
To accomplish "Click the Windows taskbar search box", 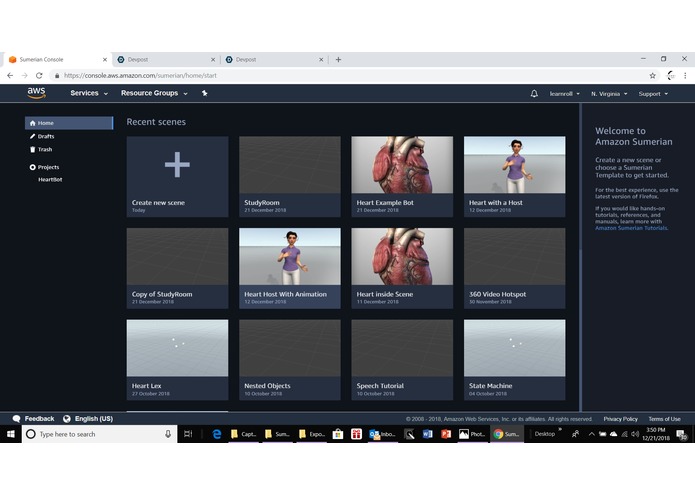I will coord(100,434).
